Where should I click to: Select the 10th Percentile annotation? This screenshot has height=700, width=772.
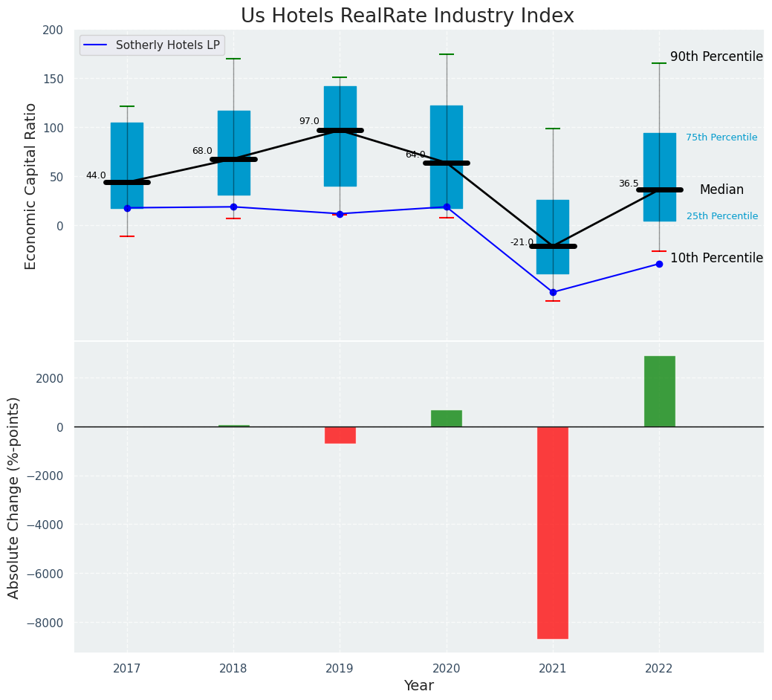point(716,258)
